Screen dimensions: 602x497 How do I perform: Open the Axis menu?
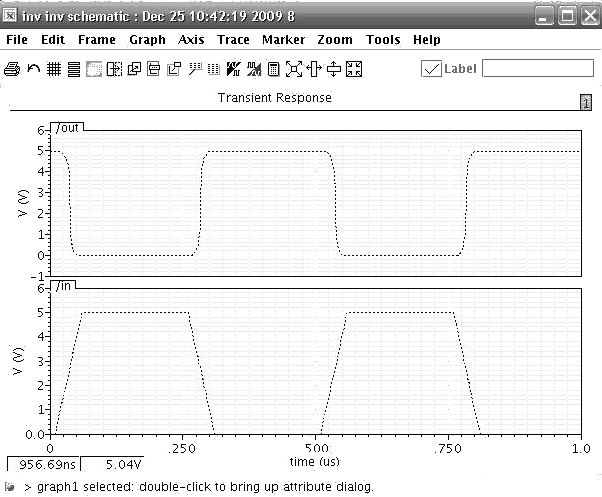[191, 40]
